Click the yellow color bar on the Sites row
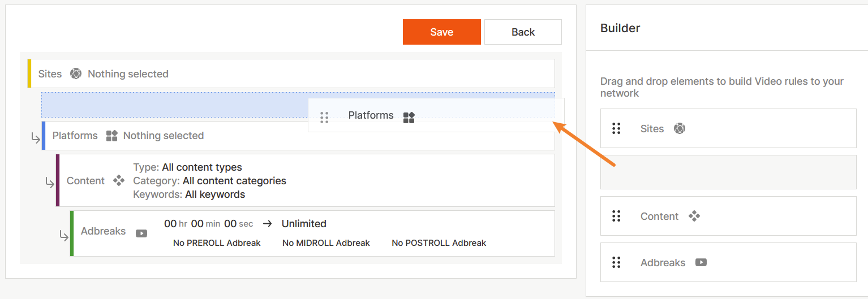The height and width of the screenshot is (299, 868). point(29,73)
